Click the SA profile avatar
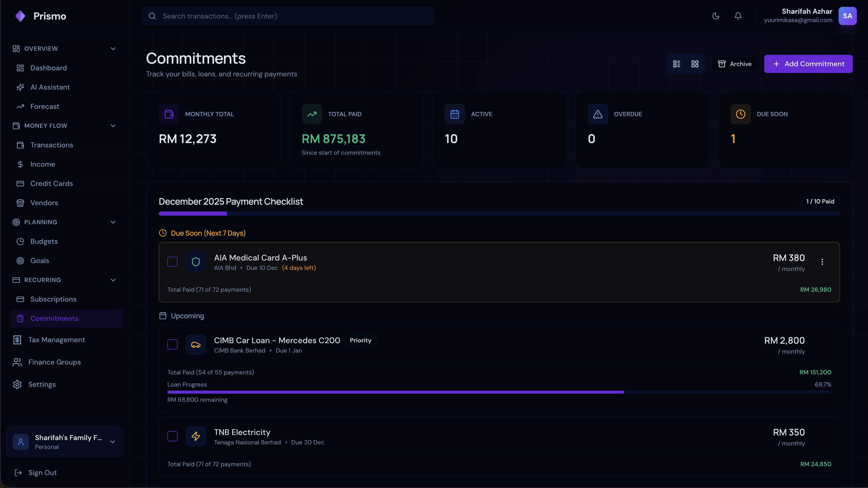868x488 pixels. [x=847, y=16]
